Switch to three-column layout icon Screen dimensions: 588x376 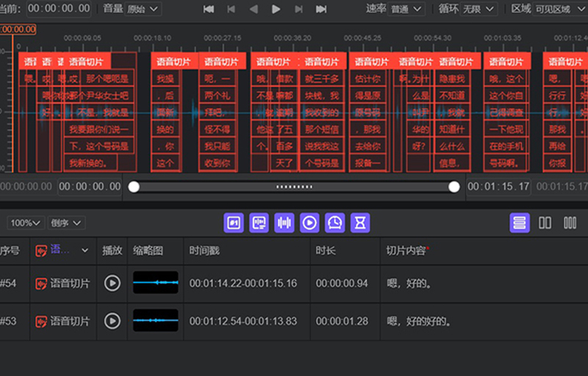[x=570, y=223]
